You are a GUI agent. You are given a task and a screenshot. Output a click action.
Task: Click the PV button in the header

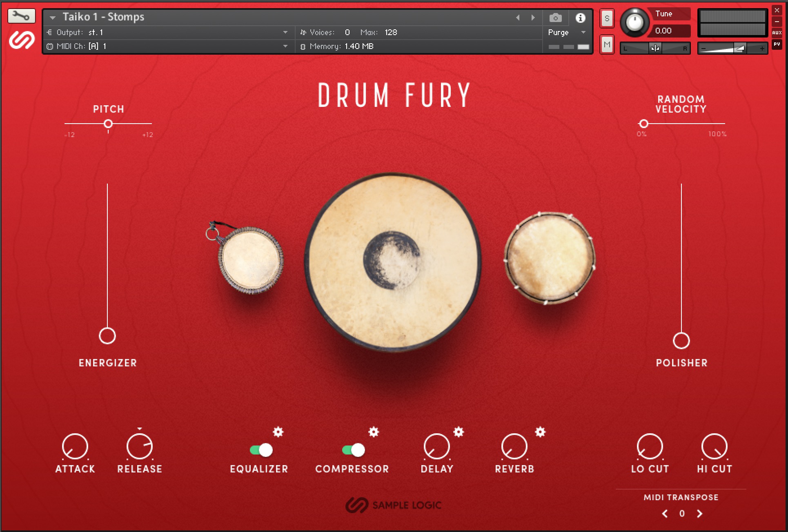pyautogui.click(x=777, y=44)
